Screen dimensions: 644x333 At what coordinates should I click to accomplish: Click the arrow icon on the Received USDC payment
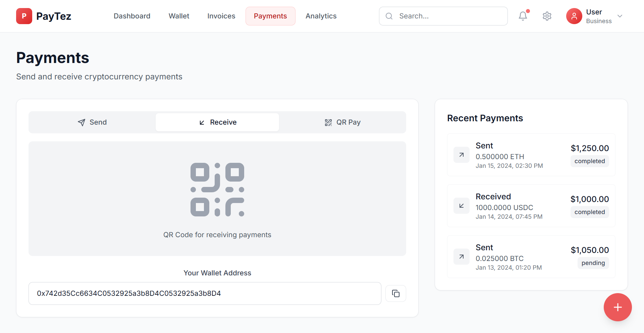(462, 206)
